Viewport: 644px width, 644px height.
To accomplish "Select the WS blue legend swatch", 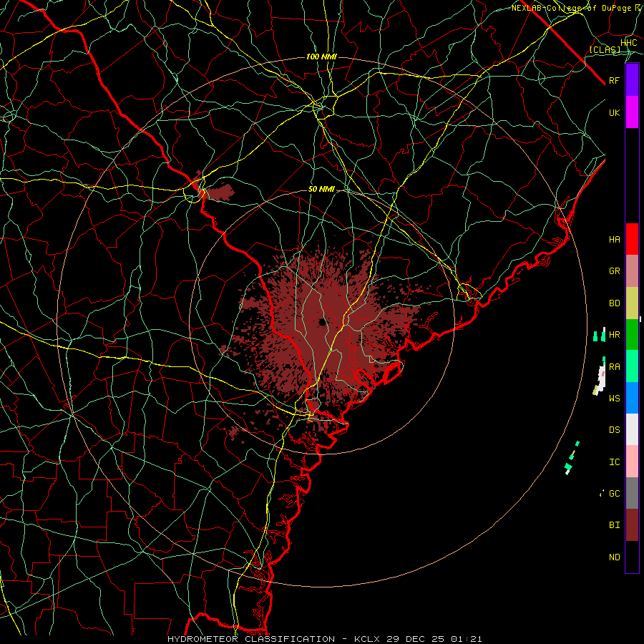I will [x=632, y=398].
